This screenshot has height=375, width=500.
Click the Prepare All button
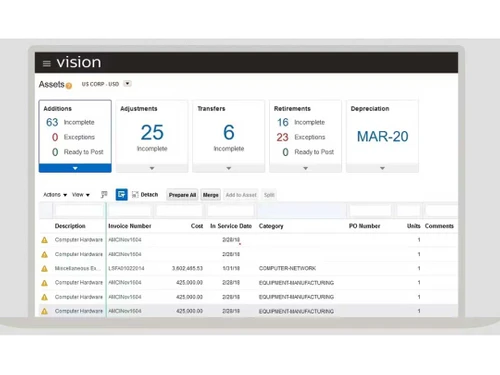coord(182,195)
